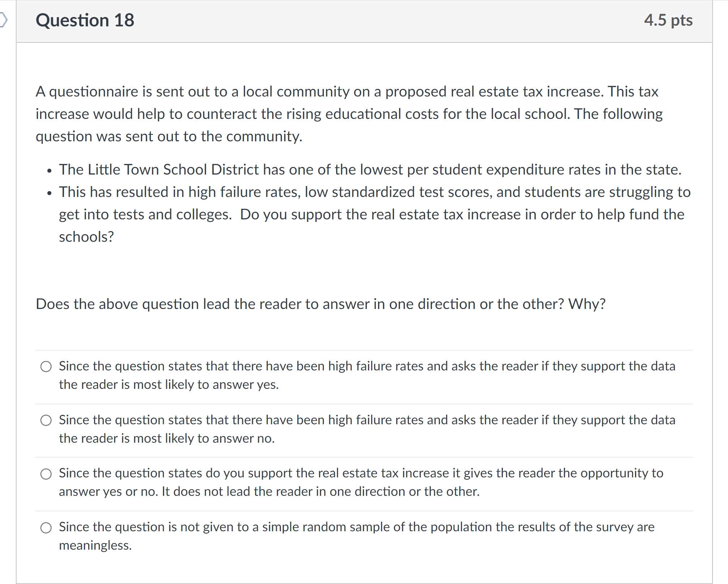This screenshot has width=728, height=584.
Task: Click the text of the third answer choice
Action: click(x=361, y=482)
